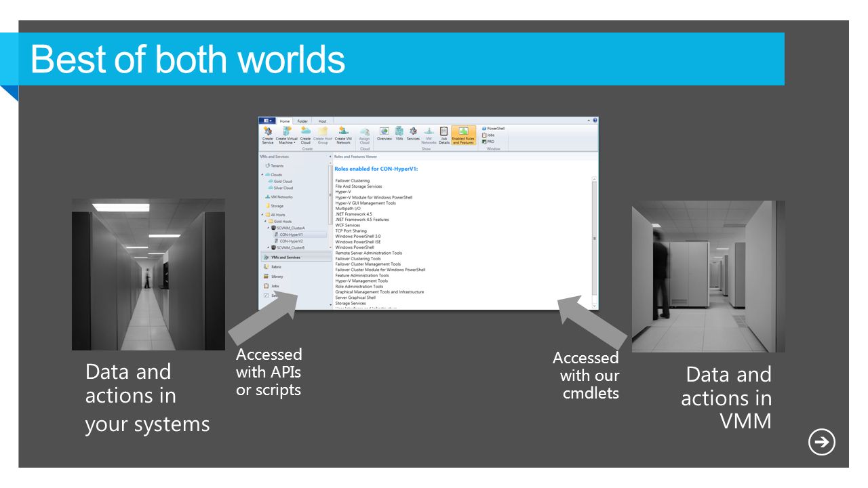Image resolution: width=868 pixels, height=488 pixels.
Task: Show the Overview view icon
Action: point(384,133)
